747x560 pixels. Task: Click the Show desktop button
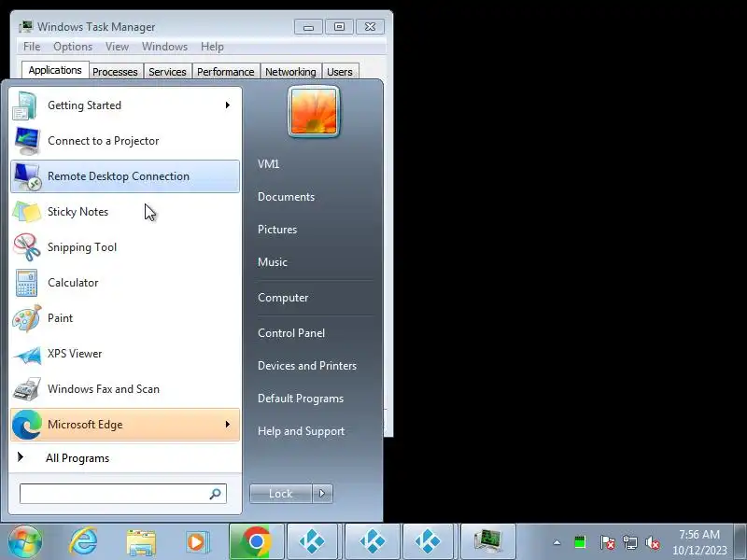[740, 541]
